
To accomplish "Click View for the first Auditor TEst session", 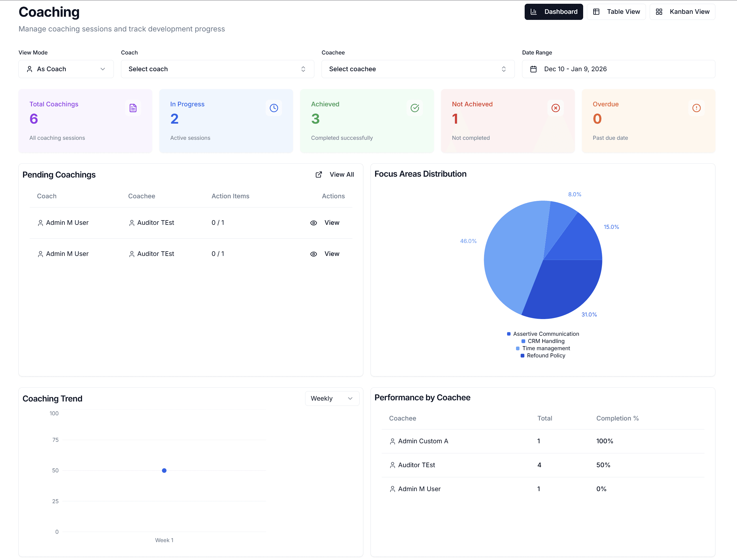I will coord(332,223).
